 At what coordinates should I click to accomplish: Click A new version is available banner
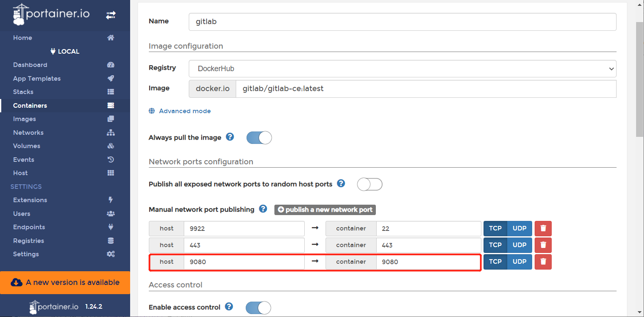click(65, 282)
